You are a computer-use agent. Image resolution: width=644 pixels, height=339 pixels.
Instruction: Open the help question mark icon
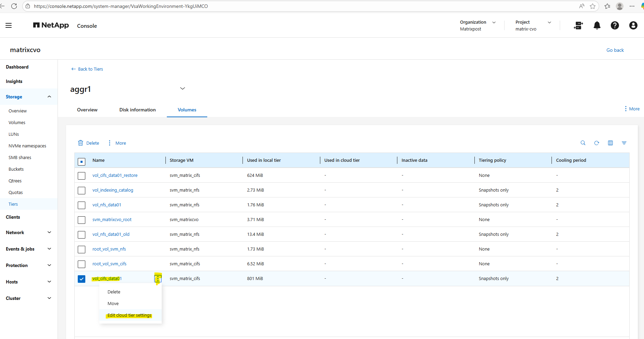615,26
